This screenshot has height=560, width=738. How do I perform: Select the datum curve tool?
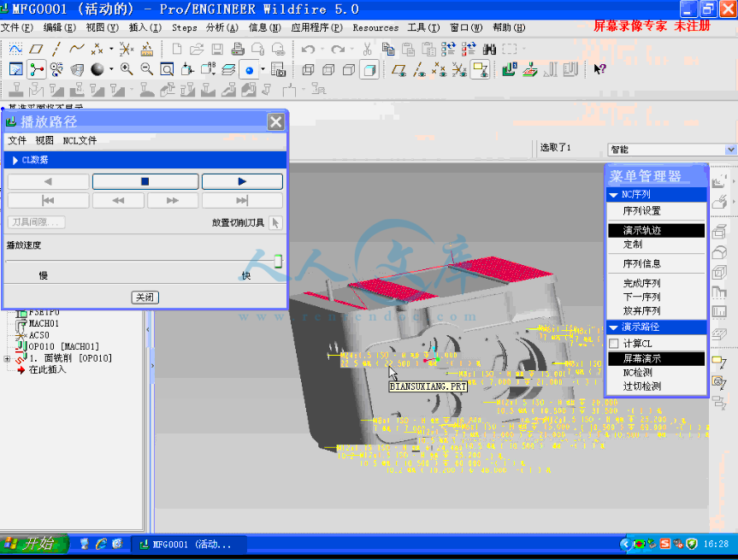click(x=77, y=49)
